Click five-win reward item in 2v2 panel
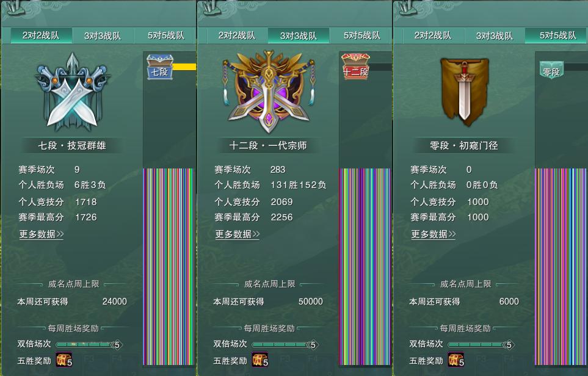 pyautogui.click(x=64, y=360)
